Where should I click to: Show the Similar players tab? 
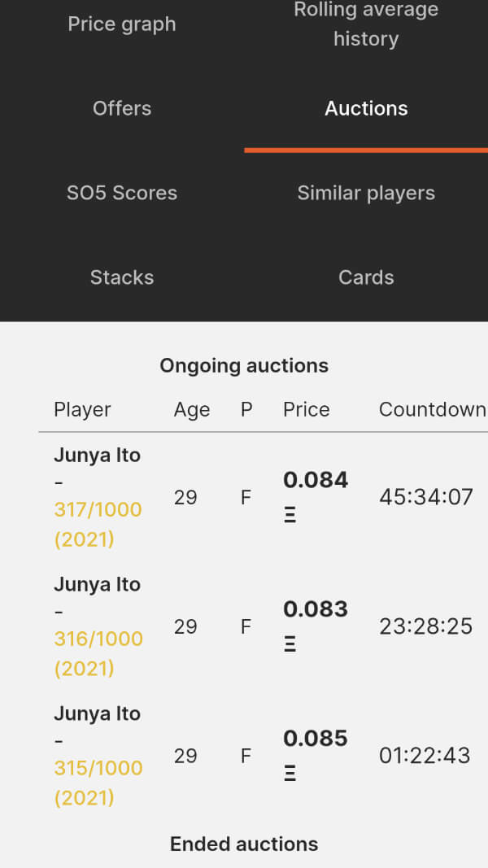(x=366, y=193)
